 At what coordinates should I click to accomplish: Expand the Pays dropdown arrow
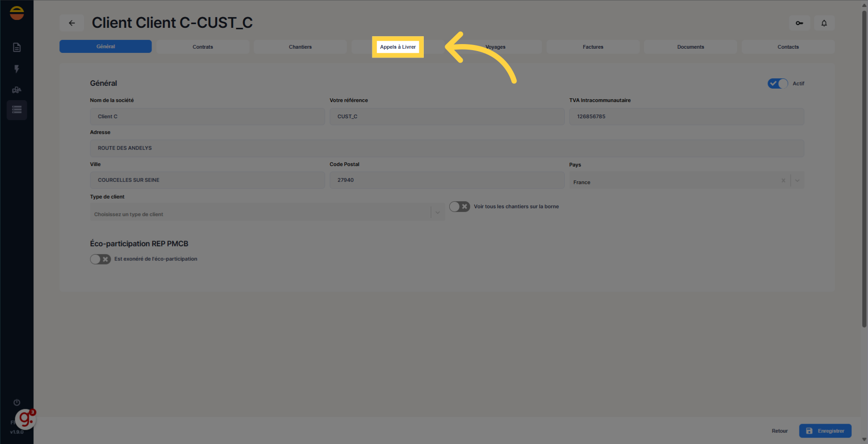[x=797, y=180]
